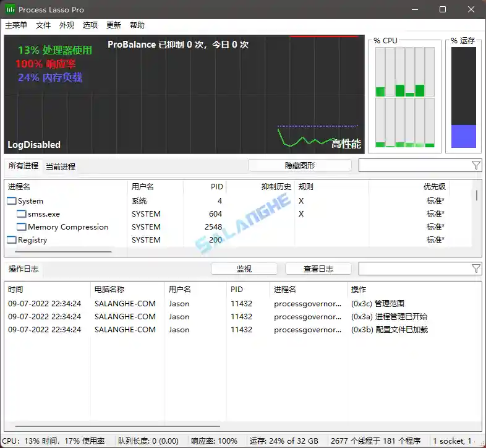Click the % 运存 memory usage bar

pyautogui.click(x=463, y=97)
